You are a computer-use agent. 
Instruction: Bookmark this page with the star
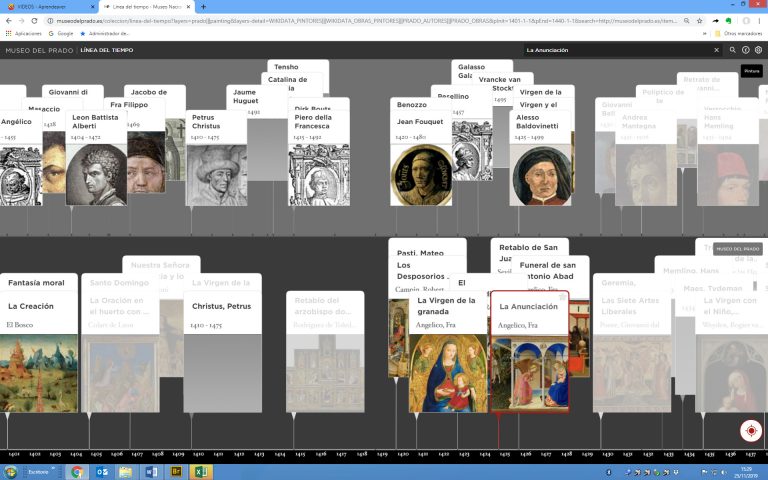[x=699, y=21]
